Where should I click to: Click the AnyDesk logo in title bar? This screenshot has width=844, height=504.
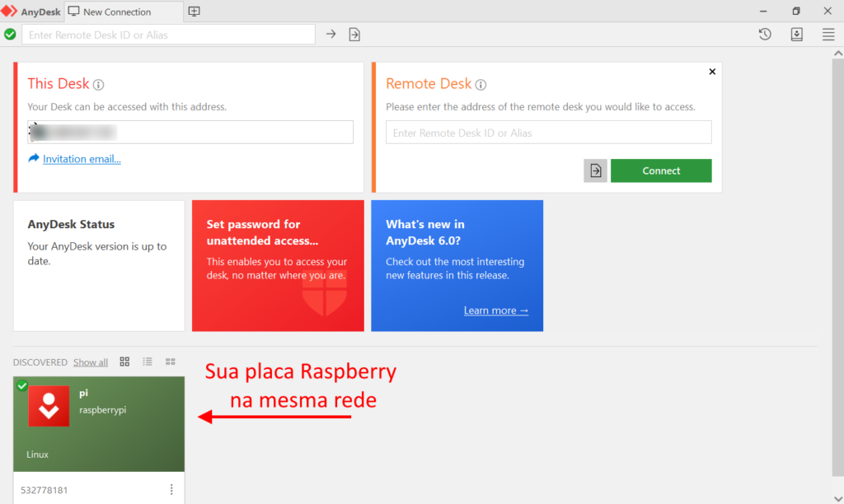click(x=9, y=12)
